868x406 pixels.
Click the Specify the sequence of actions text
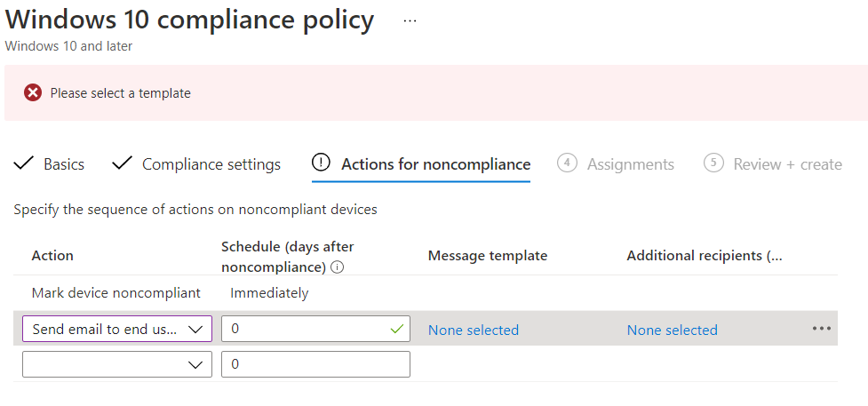(x=195, y=210)
